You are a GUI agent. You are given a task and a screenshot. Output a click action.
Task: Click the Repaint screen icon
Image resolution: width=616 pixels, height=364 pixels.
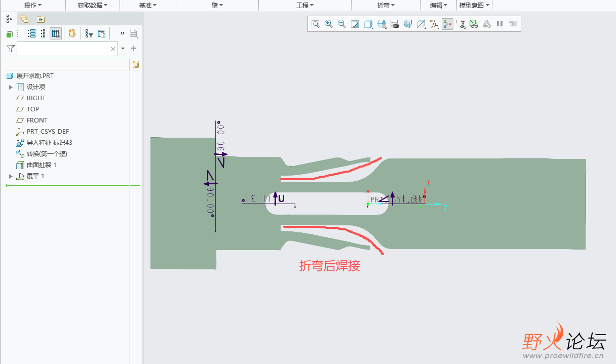355,24
